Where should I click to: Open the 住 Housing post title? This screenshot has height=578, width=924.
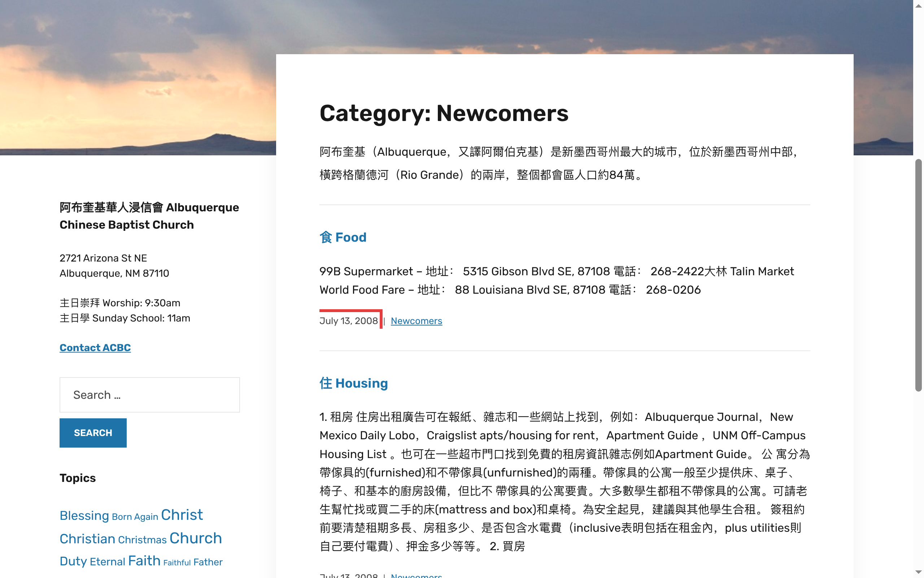[x=354, y=383]
